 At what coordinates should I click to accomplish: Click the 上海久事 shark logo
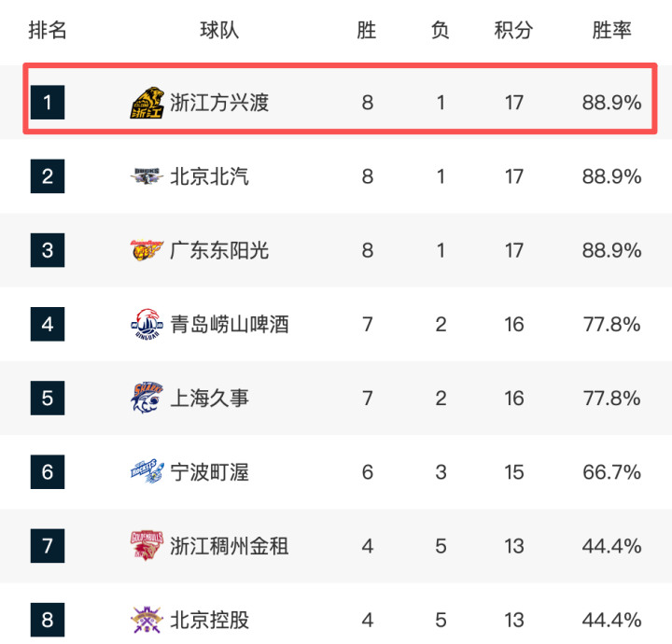click(x=147, y=398)
